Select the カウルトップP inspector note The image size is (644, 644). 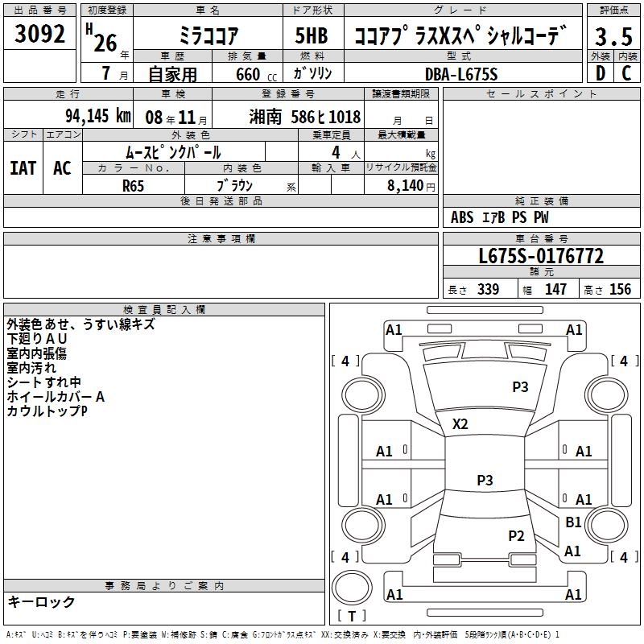point(46,411)
